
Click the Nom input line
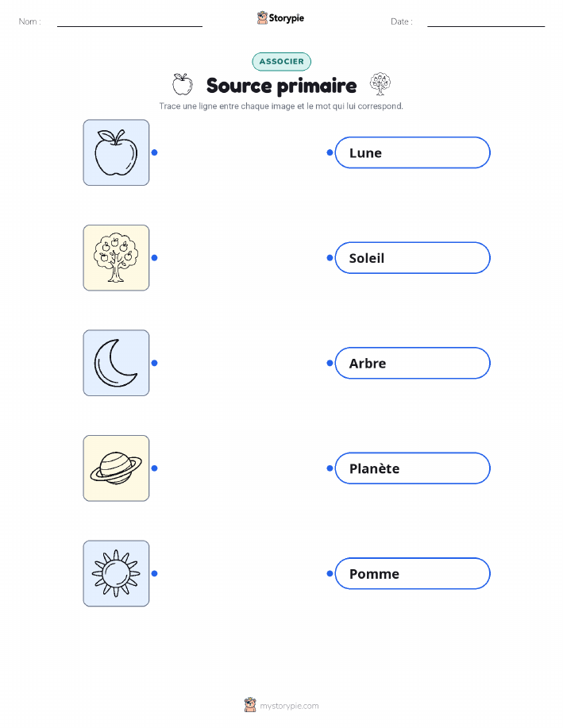point(129,22)
